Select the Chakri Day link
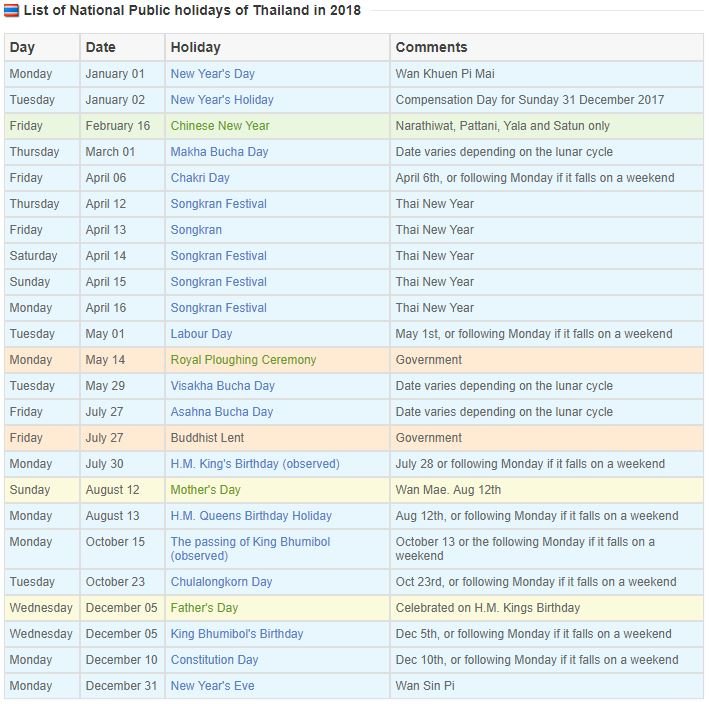Screen dimensions: 709x704 click(200, 178)
